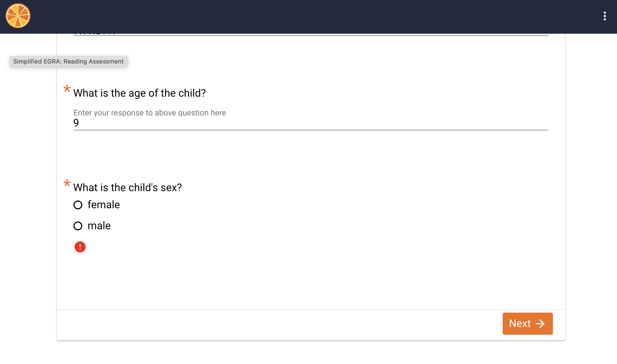Click the red exclamation error icon
The width and height of the screenshot is (617, 364).
(x=80, y=247)
